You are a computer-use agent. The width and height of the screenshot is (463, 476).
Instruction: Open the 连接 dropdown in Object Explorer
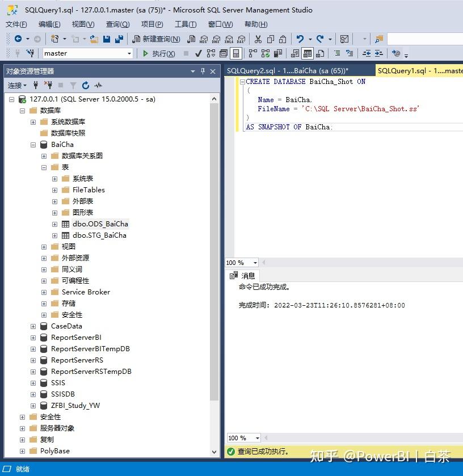coord(17,86)
